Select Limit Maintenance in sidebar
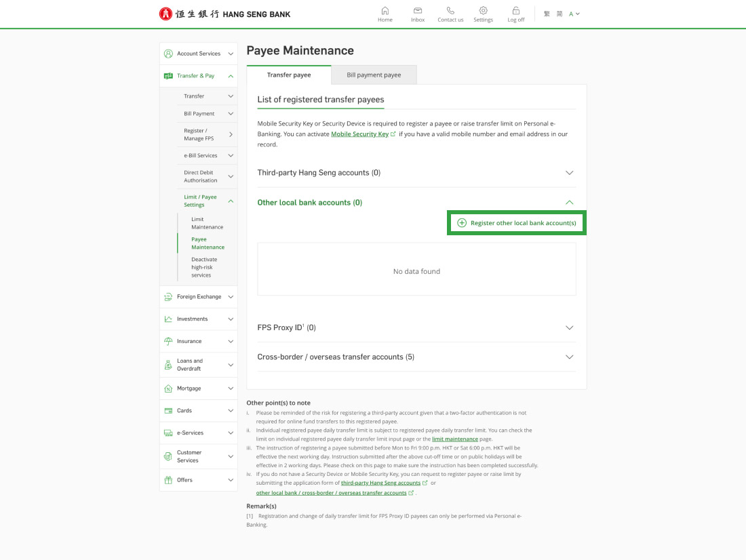The width and height of the screenshot is (746, 560). [207, 223]
